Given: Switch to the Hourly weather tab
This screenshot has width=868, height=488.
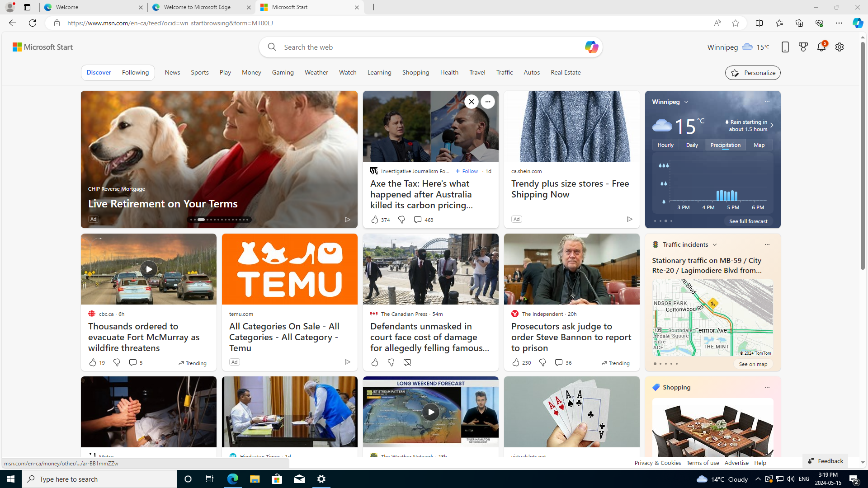Looking at the screenshot, I should pyautogui.click(x=665, y=145).
